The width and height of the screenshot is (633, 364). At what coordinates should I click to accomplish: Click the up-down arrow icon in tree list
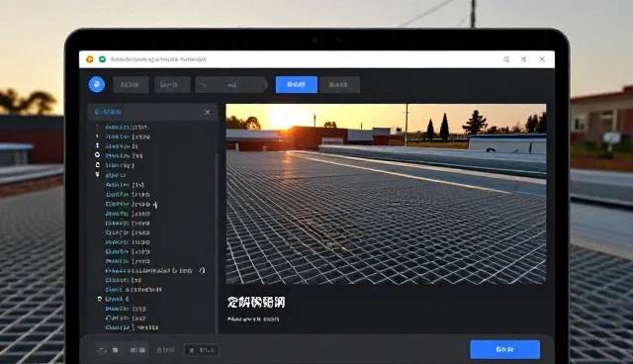(x=97, y=145)
